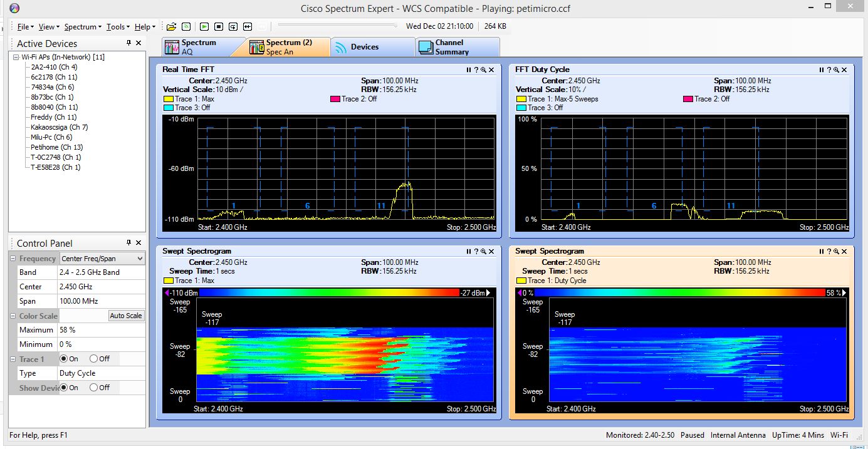868x449 pixels.
Task: Select the Freddy (Ch 11) device
Action: 53,117
